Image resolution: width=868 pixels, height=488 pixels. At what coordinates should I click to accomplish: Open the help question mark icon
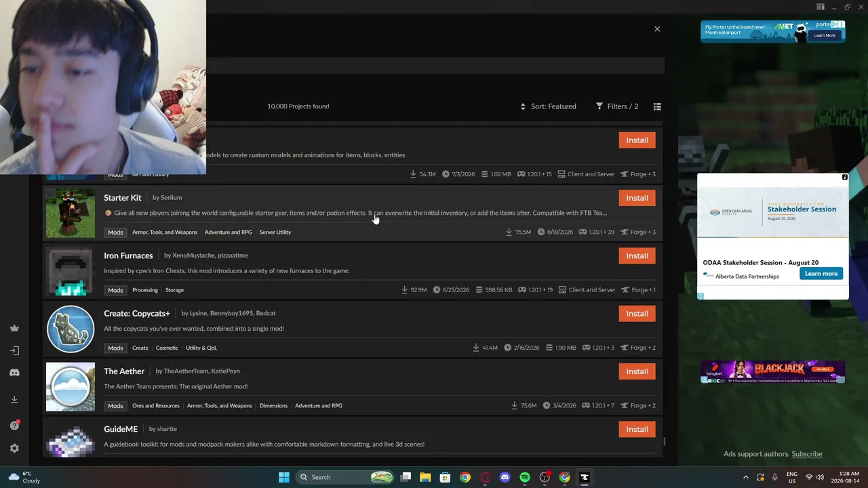click(14, 425)
